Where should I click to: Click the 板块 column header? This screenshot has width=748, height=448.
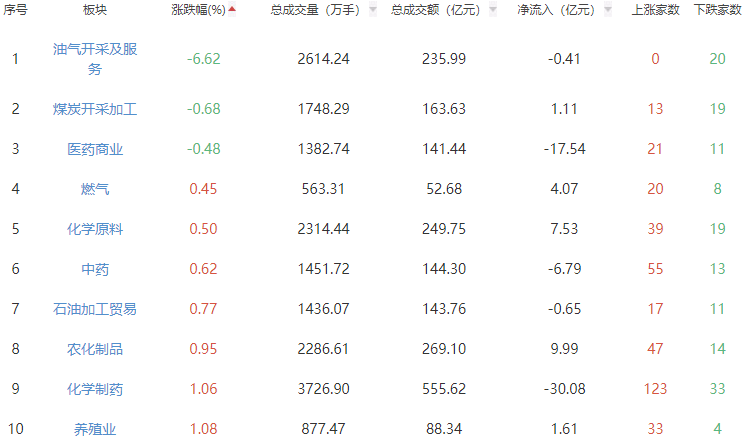pyautogui.click(x=95, y=10)
